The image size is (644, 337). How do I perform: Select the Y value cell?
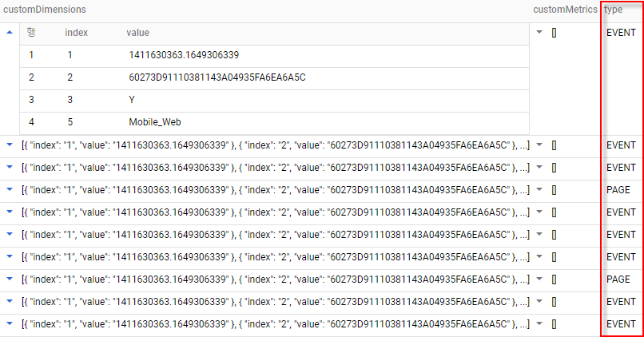coord(132,100)
